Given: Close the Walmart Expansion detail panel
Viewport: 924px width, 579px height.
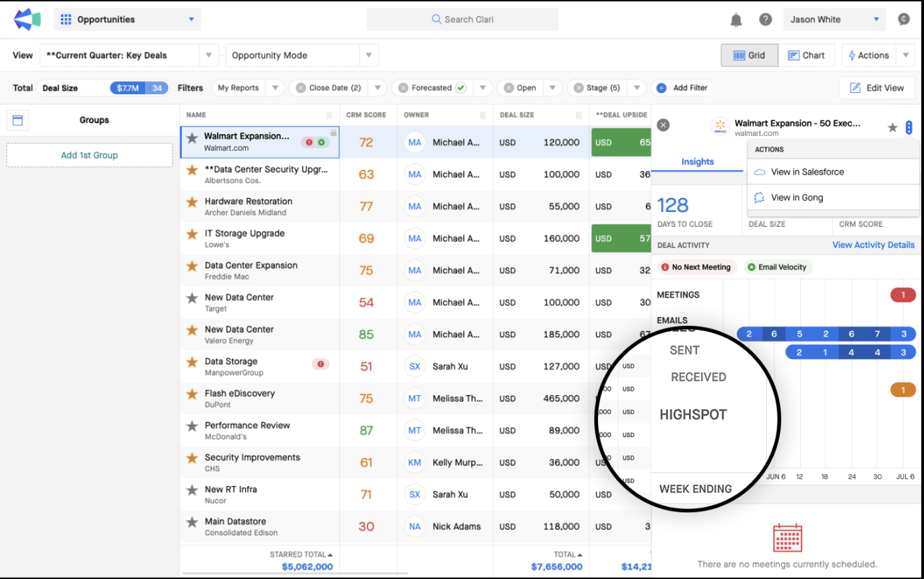Looking at the screenshot, I should click(x=663, y=125).
